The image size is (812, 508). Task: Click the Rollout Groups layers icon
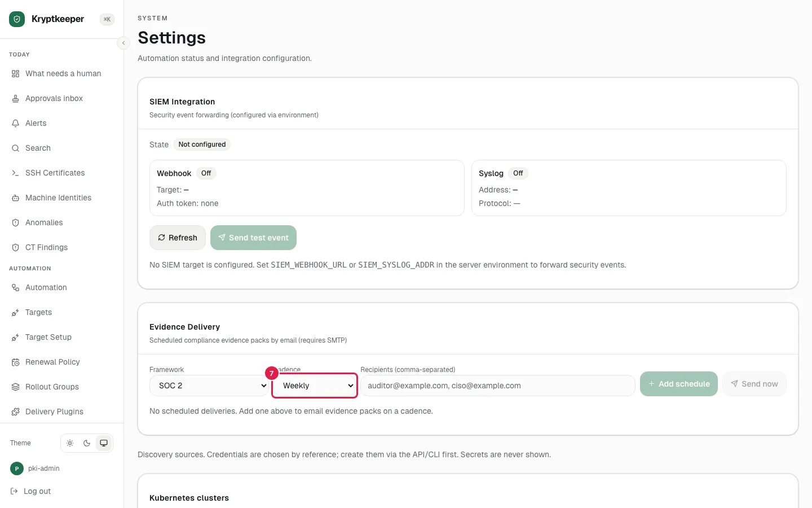pos(15,387)
